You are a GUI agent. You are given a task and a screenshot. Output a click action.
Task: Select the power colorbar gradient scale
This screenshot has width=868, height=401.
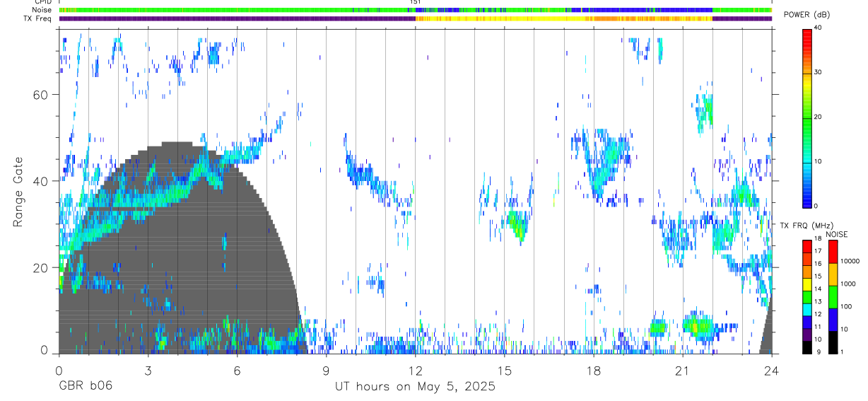(807, 117)
